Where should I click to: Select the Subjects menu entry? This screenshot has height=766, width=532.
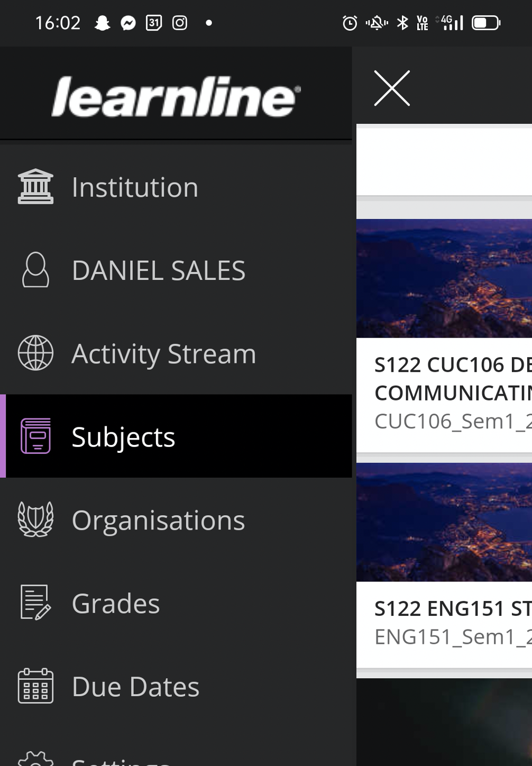(x=123, y=437)
